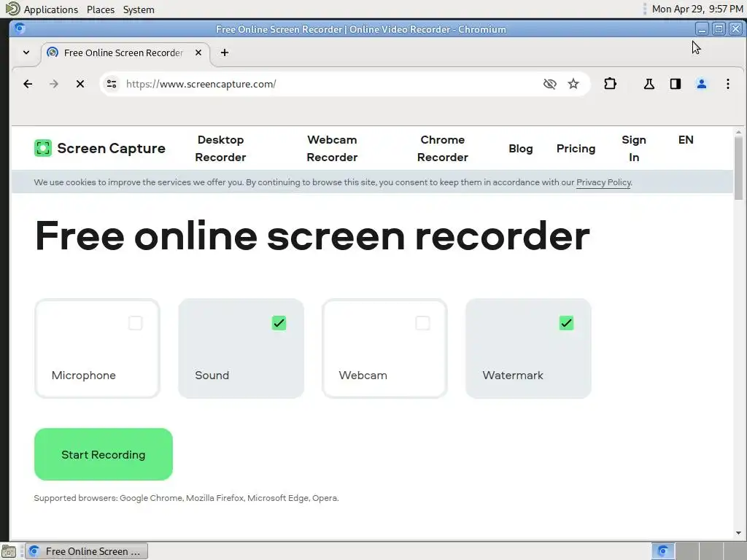Open Chrome Recorder nav item
Screen dimensions: 747x560
pos(443,149)
